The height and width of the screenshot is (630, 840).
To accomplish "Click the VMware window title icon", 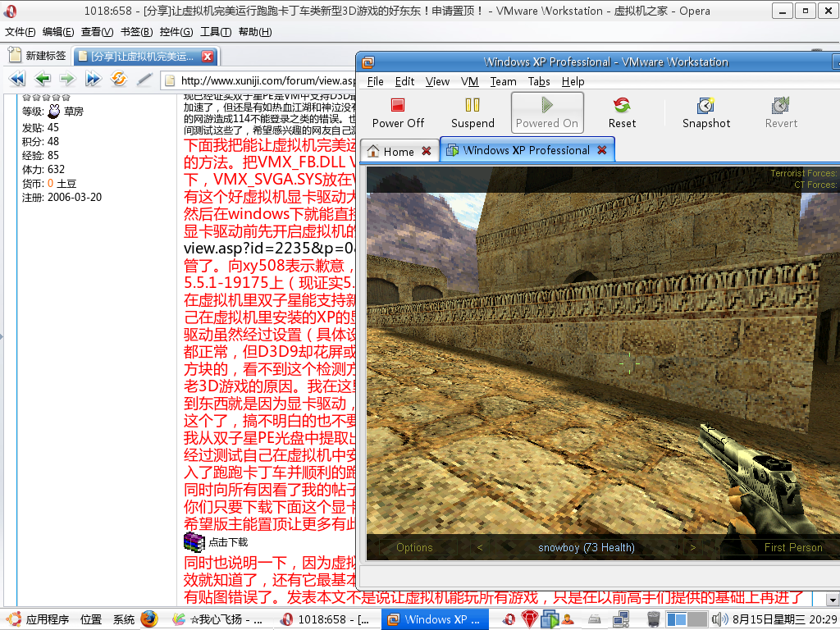I will click(368, 62).
